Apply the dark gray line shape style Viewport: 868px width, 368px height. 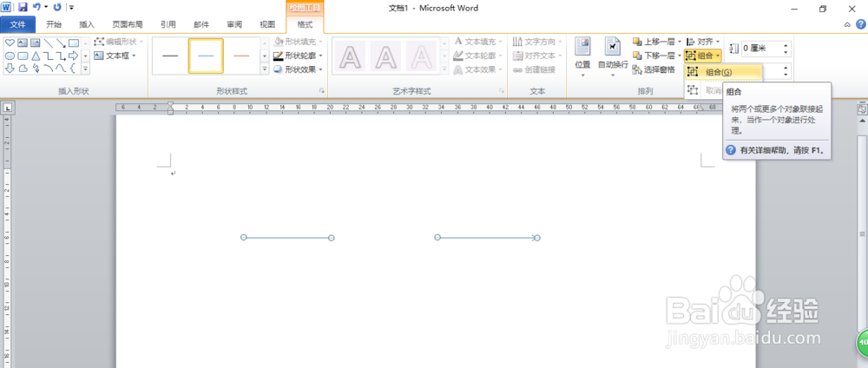170,56
